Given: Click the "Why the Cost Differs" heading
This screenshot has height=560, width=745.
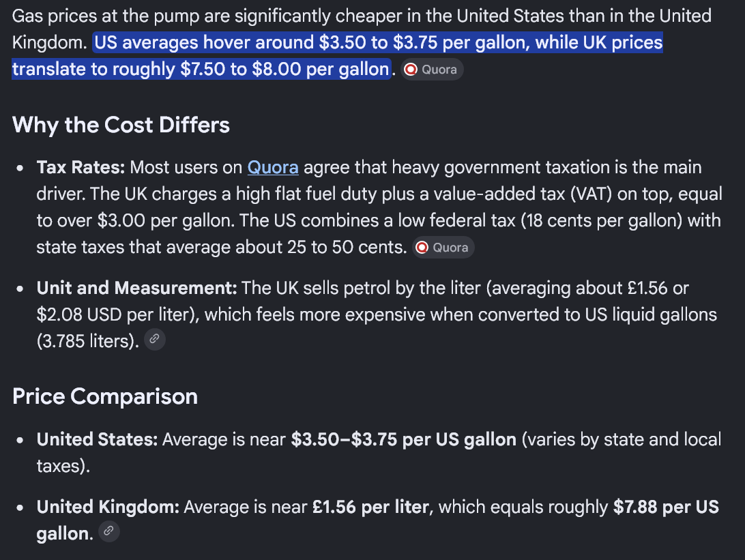Looking at the screenshot, I should click(x=121, y=126).
